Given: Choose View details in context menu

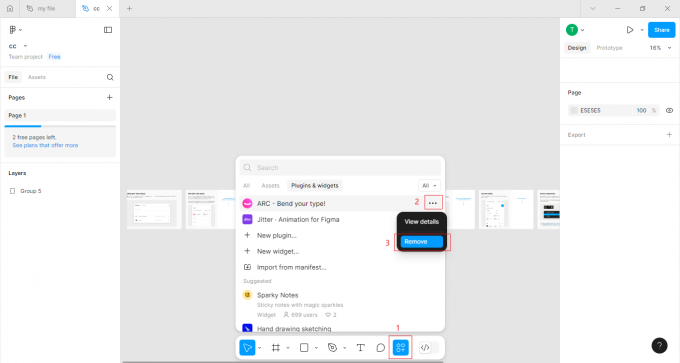Looking at the screenshot, I should tap(422, 222).
